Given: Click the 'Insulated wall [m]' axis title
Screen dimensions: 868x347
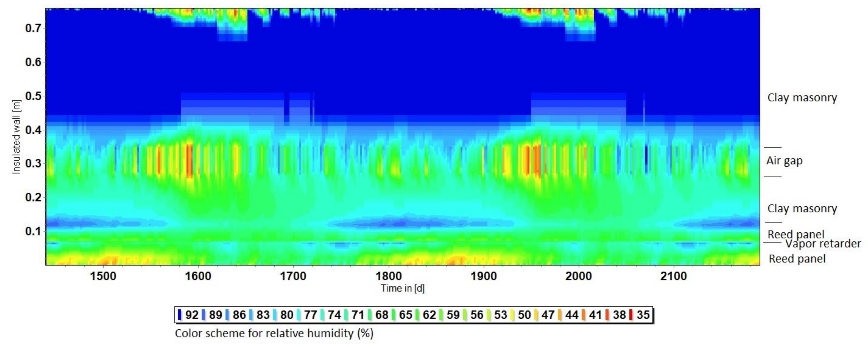Looking at the screenshot, I should click(16, 137).
